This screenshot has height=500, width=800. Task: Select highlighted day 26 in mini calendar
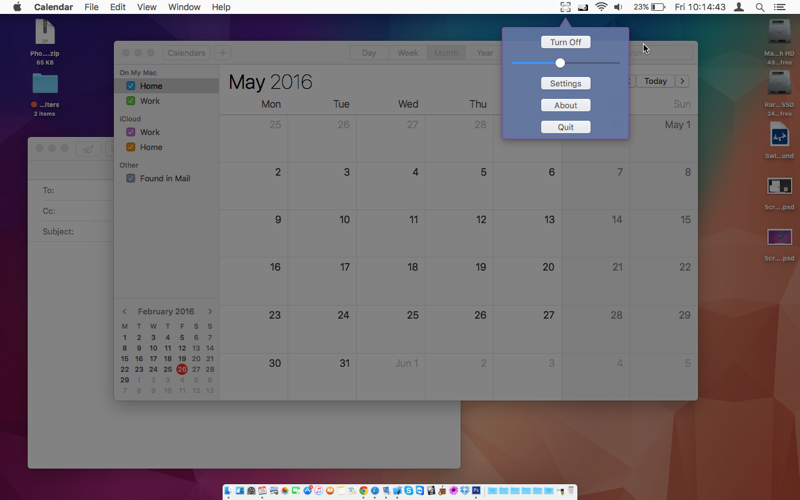(x=182, y=369)
